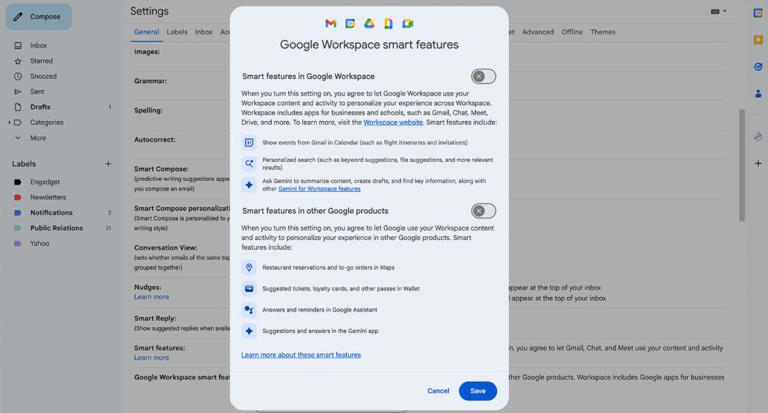768x413 pixels.
Task: Click the Starred star icon in sidebar
Action: pos(18,61)
